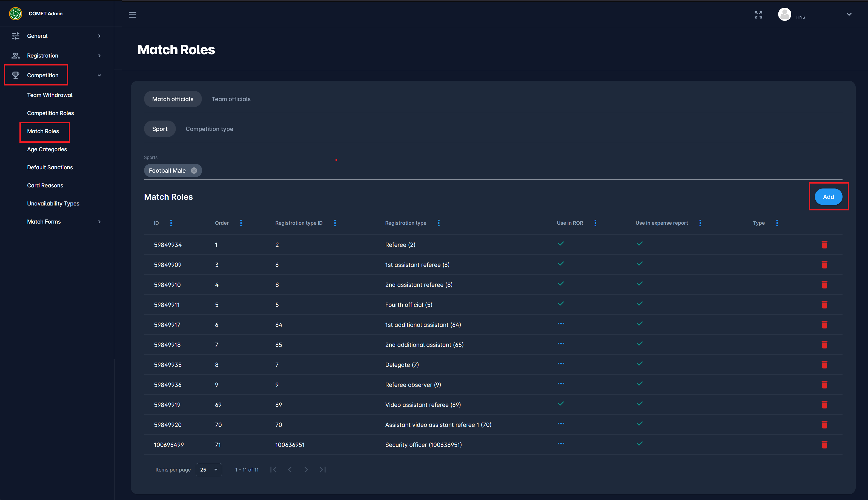
Task: Open ID column options menu
Action: [x=171, y=223]
